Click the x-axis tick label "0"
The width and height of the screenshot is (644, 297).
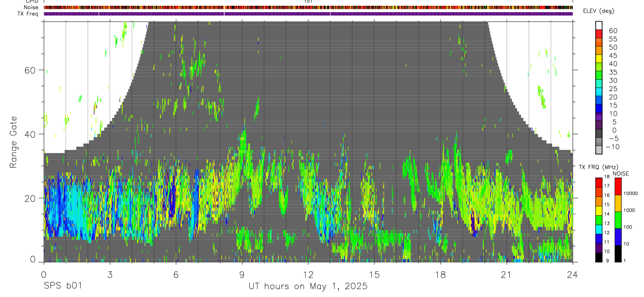(x=44, y=274)
